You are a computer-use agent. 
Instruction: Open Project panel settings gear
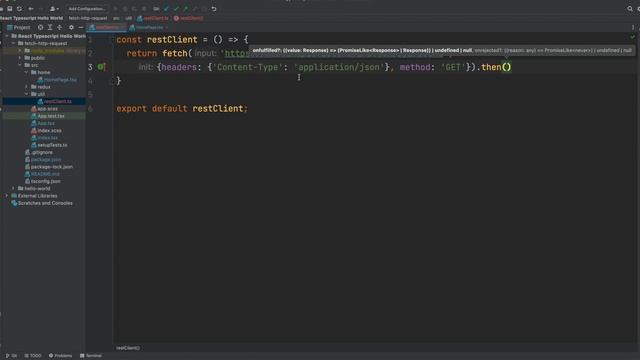(71, 27)
